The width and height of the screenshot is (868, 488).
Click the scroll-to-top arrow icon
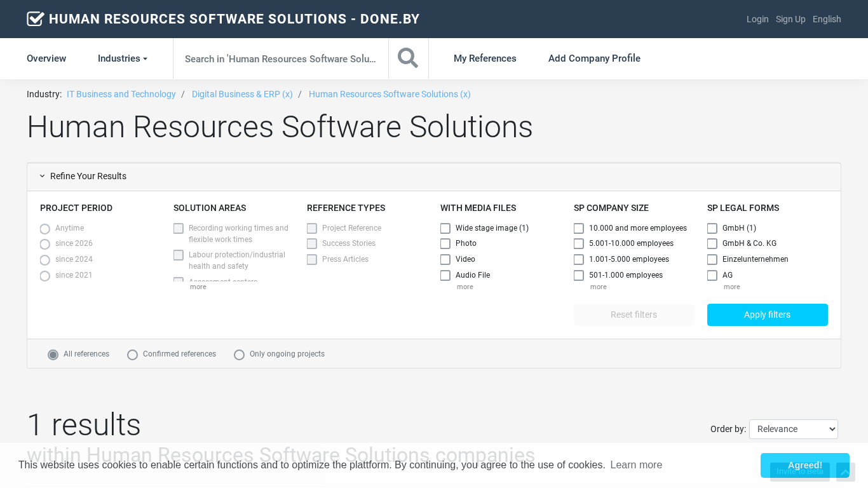845,472
